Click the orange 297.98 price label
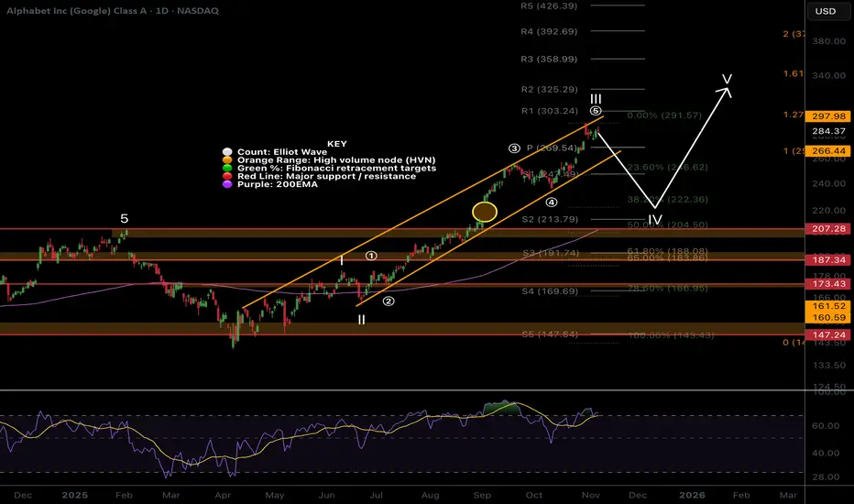 828,116
